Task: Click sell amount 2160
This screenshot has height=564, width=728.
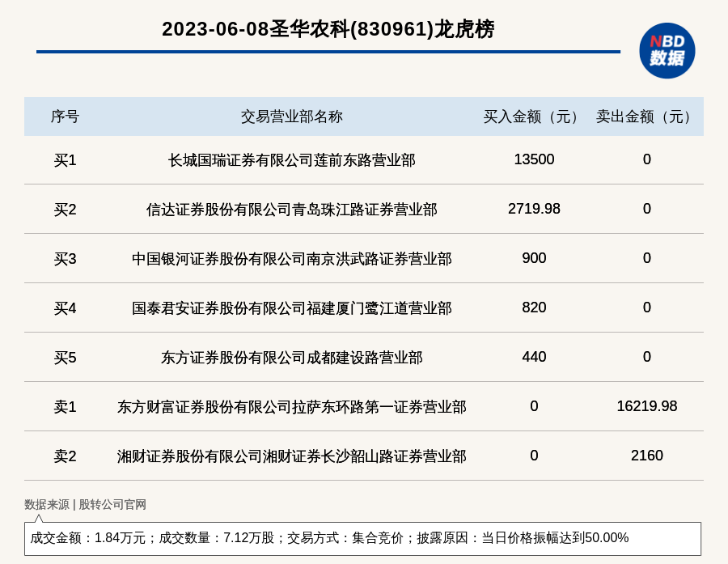Action: pos(647,456)
